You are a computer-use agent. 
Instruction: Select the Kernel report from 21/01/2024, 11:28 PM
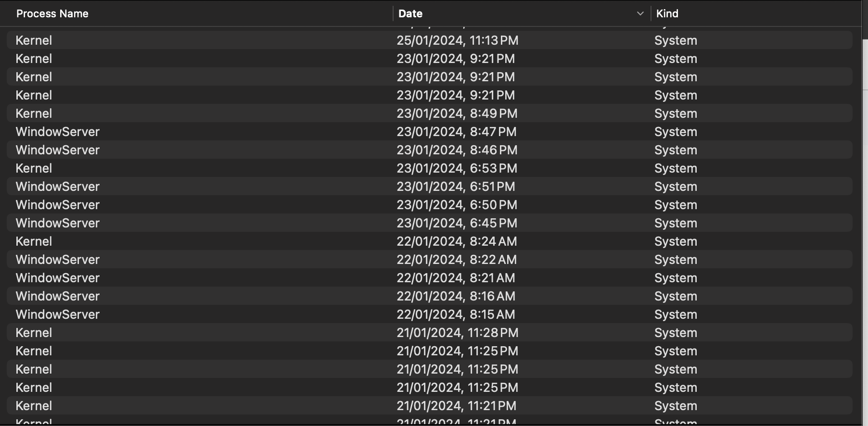click(x=430, y=333)
